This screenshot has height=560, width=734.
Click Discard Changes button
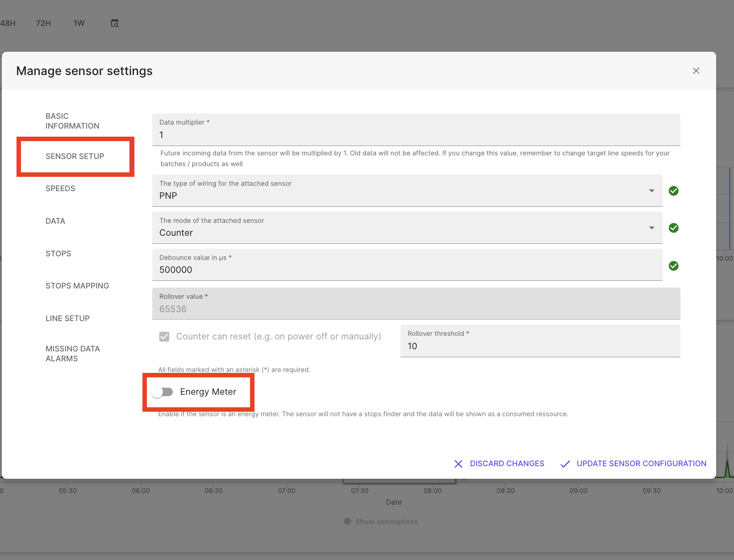click(499, 464)
